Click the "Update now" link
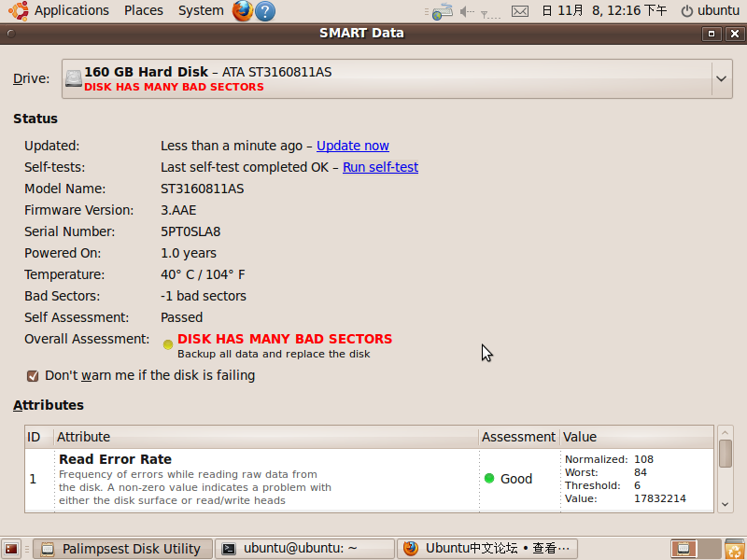This screenshot has width=747, height=560. click(x=353, y=146)
